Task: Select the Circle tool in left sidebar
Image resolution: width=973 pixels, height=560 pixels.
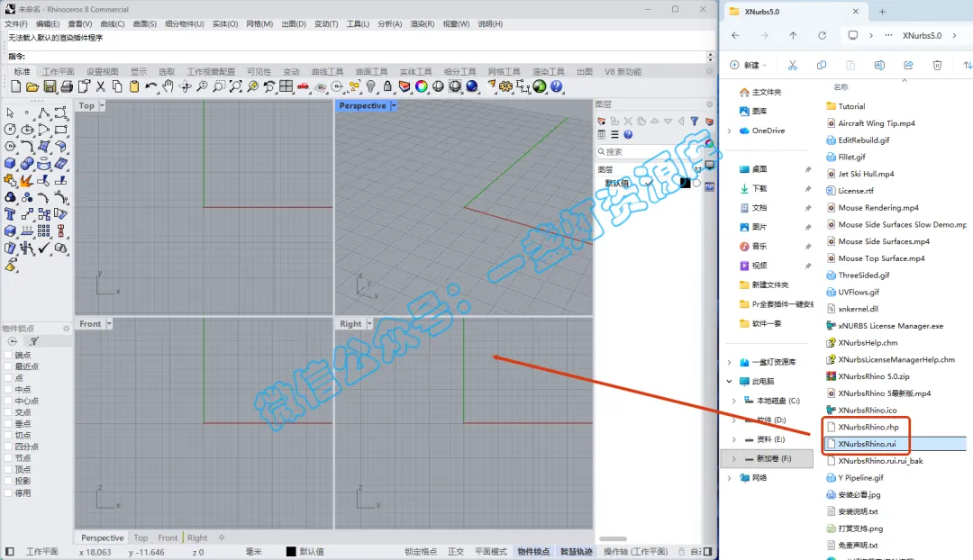Action: point(10,130)
